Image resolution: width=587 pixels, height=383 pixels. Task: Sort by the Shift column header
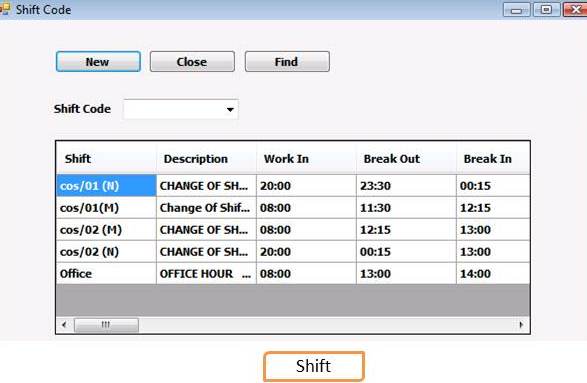pyautogui.click(x=106, y=158)
